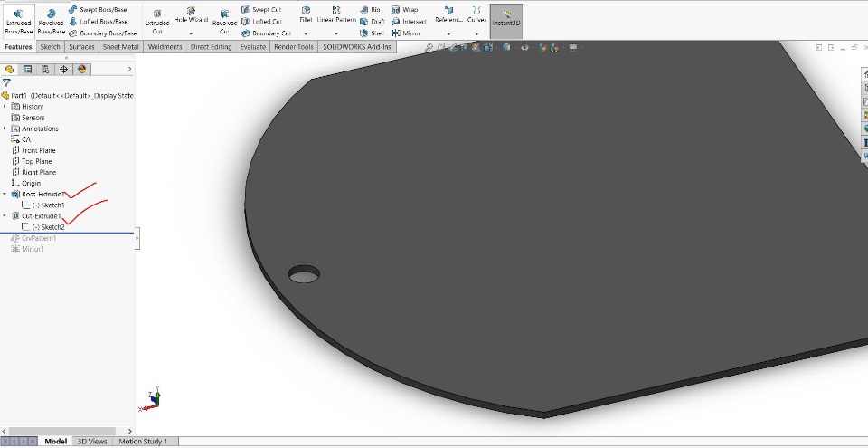Switch to the Features tab

pos(18,47)
